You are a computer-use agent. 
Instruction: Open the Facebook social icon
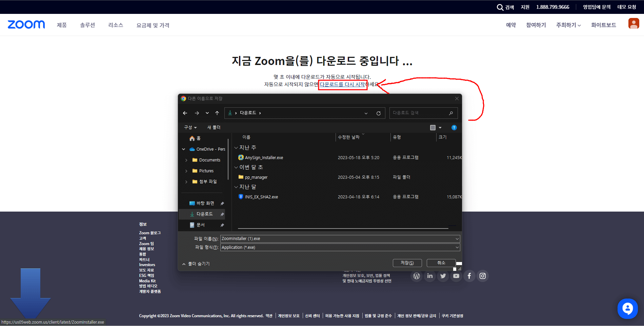pos(469,276)
